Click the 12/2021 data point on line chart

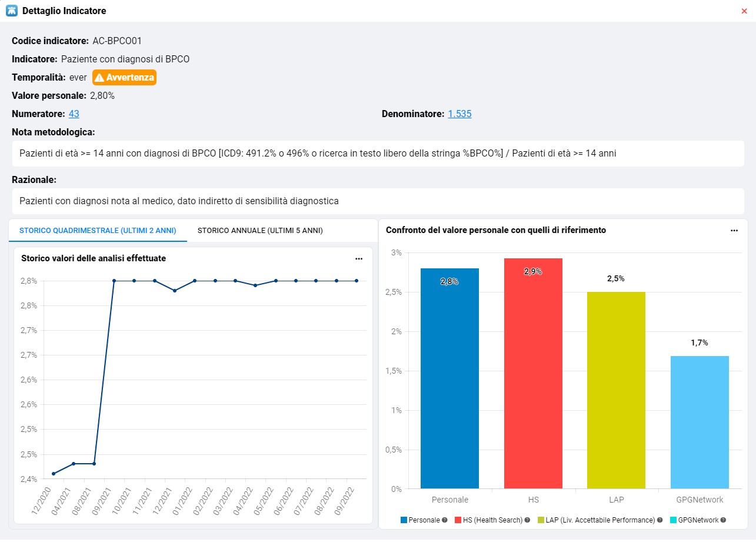[x=175, y=291]
